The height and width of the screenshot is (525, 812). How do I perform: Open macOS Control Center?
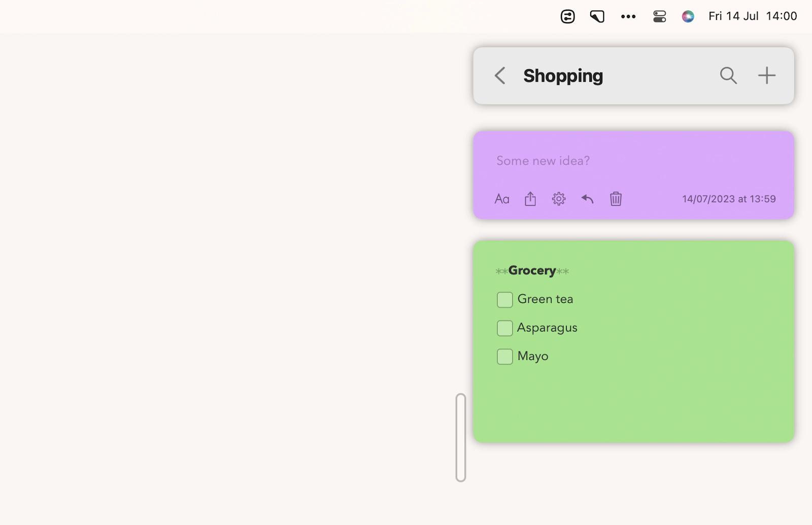[659, 17]
